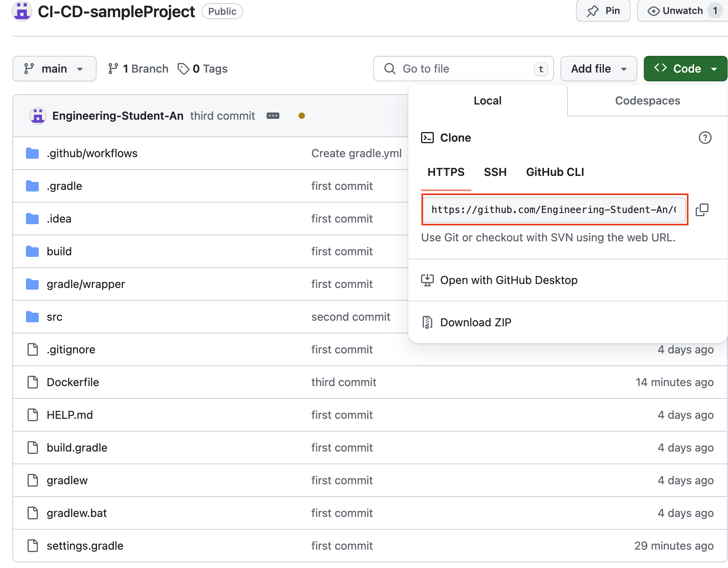View 1 Branch link
This screenshot has height=568, width=728.
pyautogui.click(x=138, y=69)
